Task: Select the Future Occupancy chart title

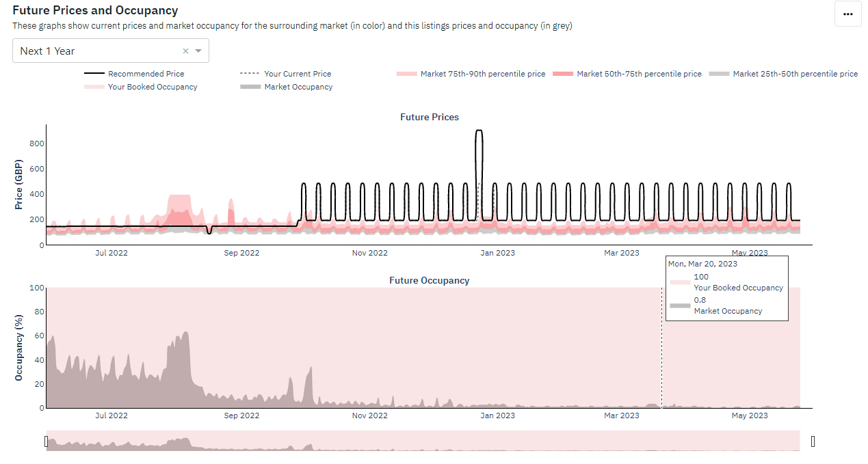Action: click(x=429, y=280)
